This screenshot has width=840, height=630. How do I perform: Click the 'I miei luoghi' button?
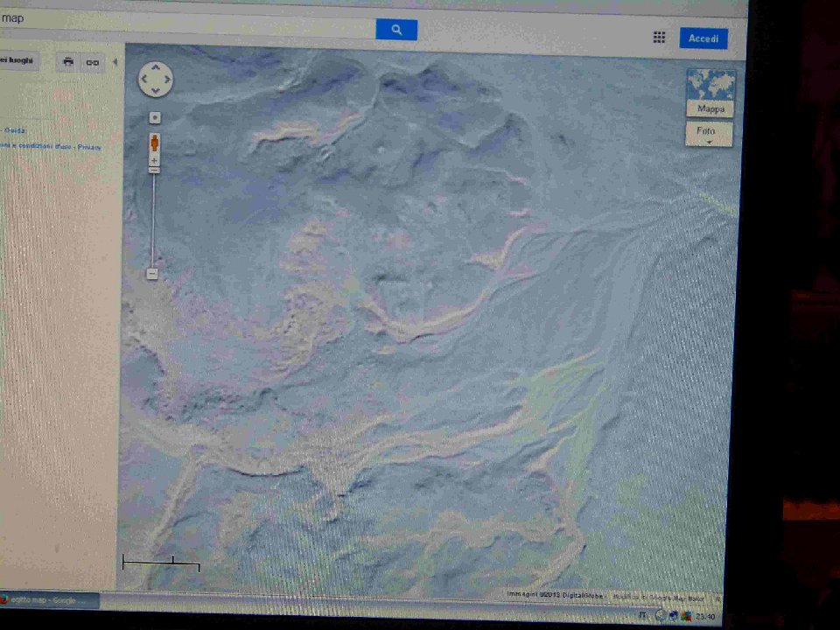18,60
